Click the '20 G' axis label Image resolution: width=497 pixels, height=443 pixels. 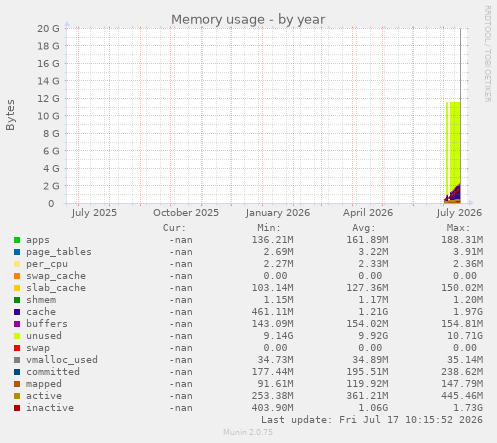[x=48, y=29]
